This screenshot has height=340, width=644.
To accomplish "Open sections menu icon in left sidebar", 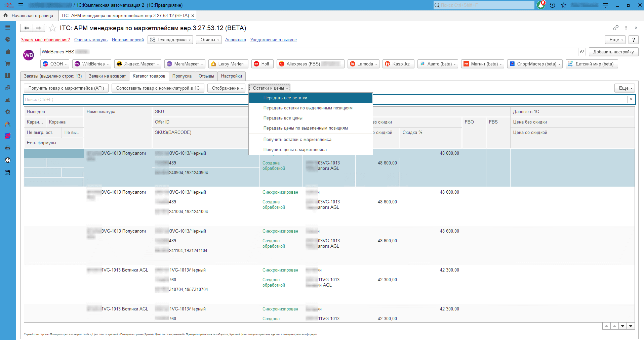I will 8,27.
